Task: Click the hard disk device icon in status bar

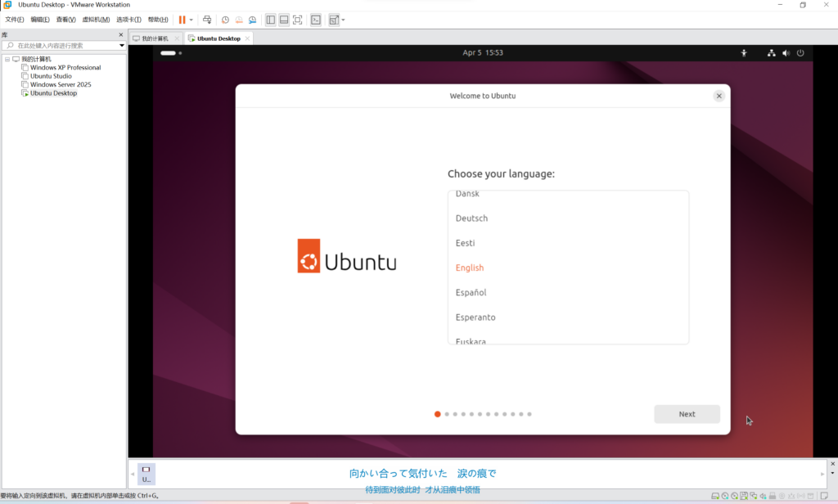Action: (715, 496)
